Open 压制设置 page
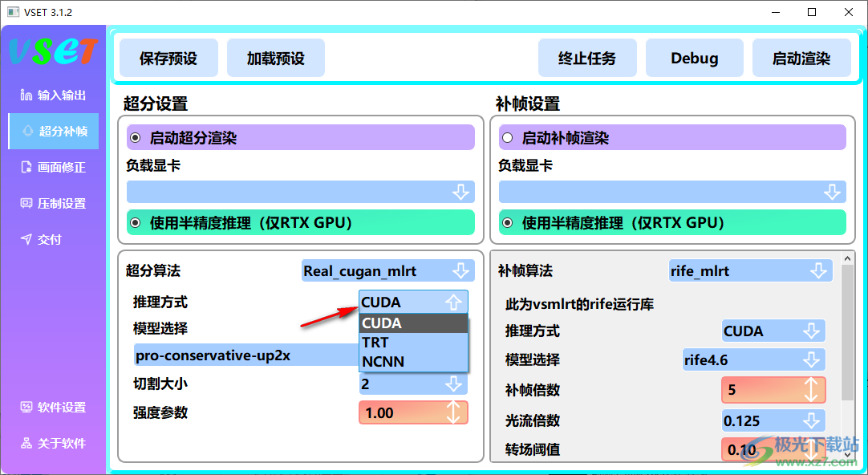Screen dimensions: 868x475 tap(54, 203)
